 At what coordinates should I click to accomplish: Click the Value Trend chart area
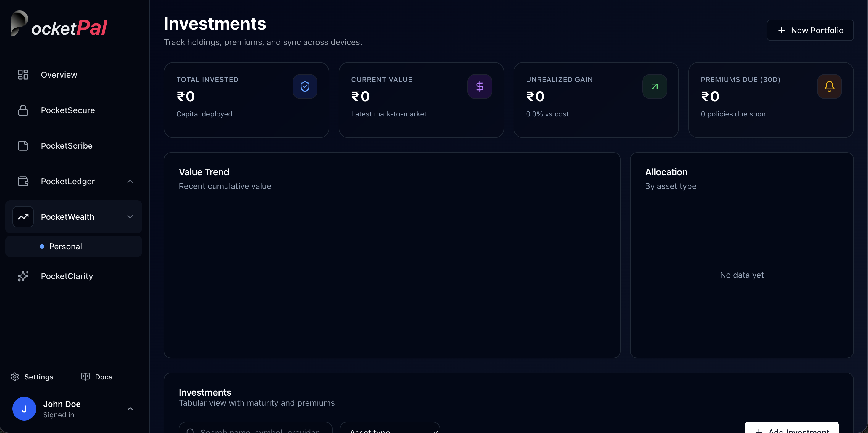(x=410, y=266)
